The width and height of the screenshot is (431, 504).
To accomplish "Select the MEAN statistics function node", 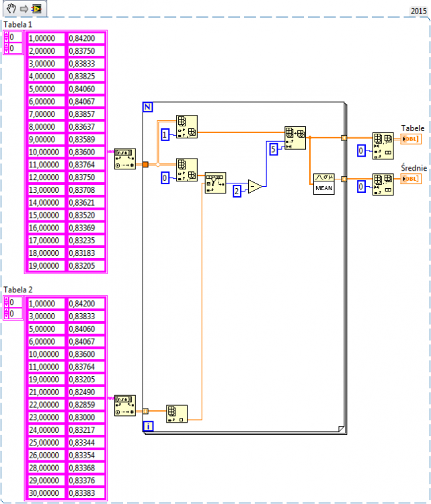I will (x=324, y=184).
